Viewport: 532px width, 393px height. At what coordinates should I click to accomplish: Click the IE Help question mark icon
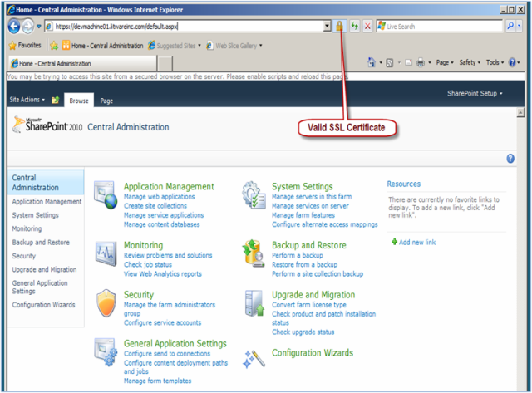[512, 62]
